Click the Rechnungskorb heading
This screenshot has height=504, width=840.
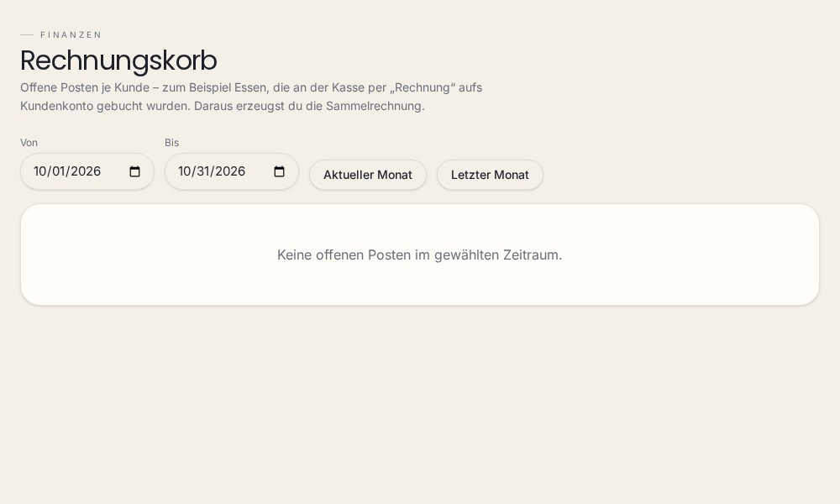point(118,60)
